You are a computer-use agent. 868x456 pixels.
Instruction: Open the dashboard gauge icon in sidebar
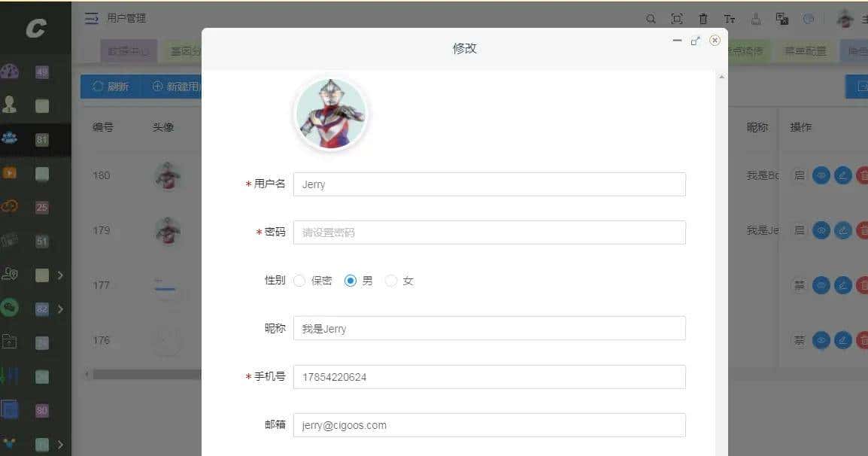[10, 71]
